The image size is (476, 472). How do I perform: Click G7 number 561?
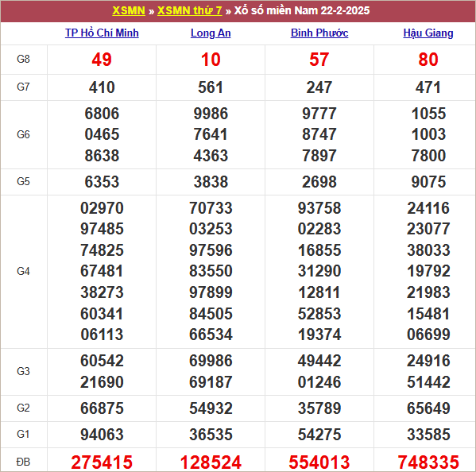[x=211, y=87]
